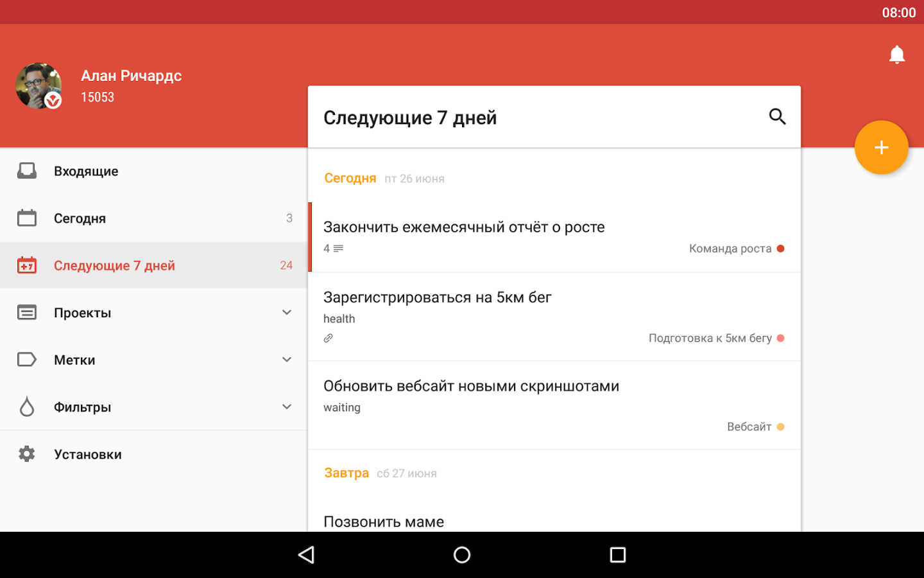Click the waiting label
Image resolution: width=924 pixels, height=578 pixels.
[342, 407]
